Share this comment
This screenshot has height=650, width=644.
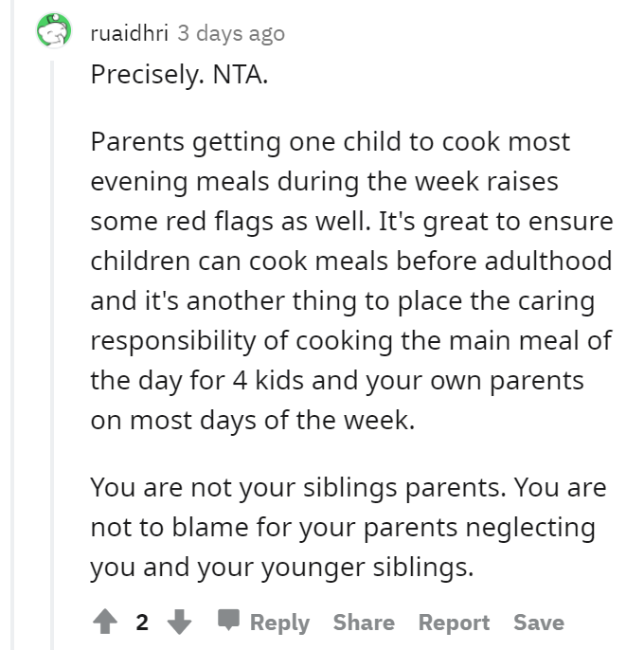click(x=364, y=623)
